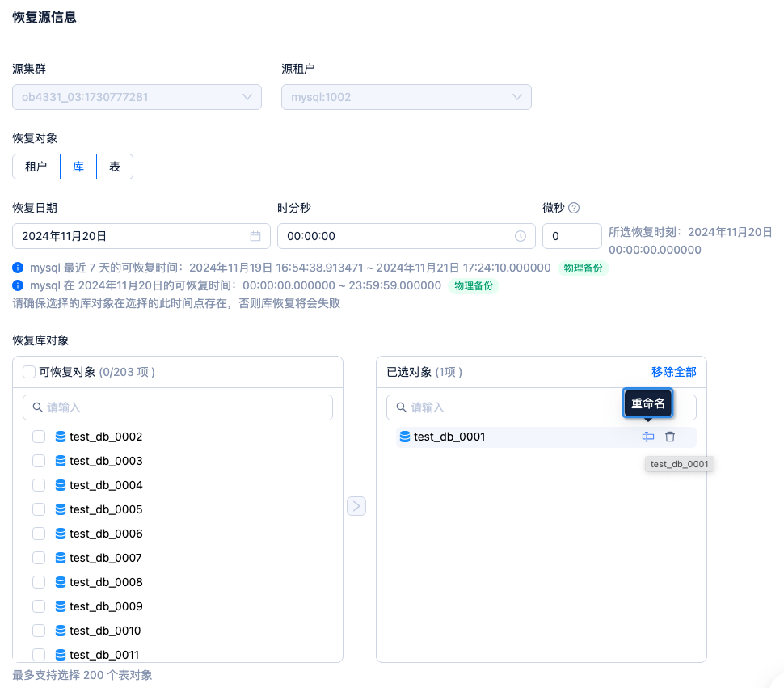This screenshot has height=688, width=784.
Task: Click the test_db_0003 row label
Action: [x=106, y=461]
